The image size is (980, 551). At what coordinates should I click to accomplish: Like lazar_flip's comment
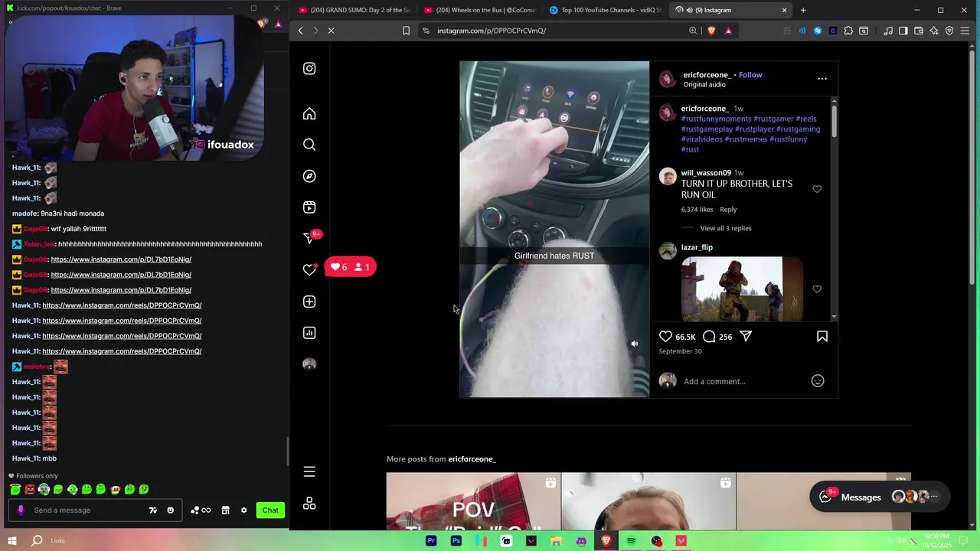[817, 289]
